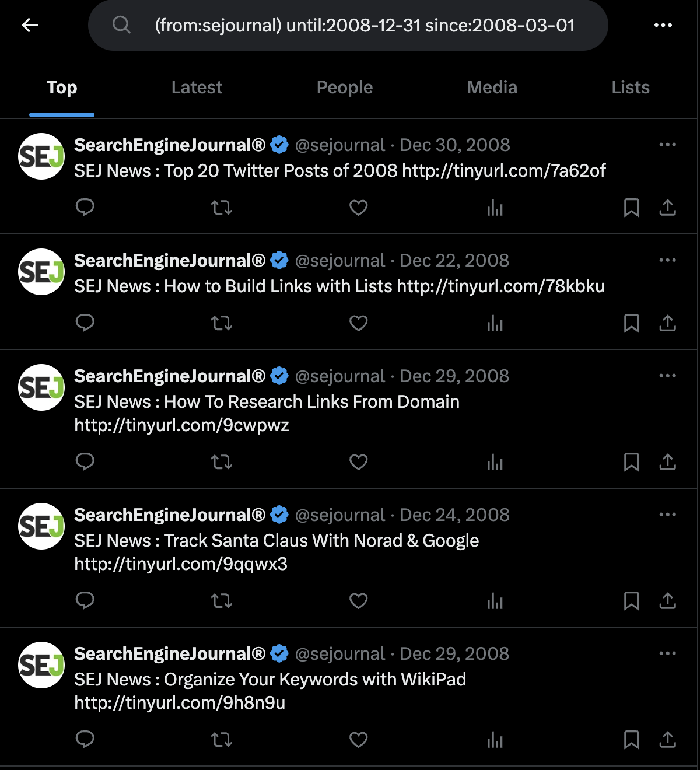700x770 pixels.
Task: Retweet the Build Links with Lists tweet
Action: coord(222,323)
